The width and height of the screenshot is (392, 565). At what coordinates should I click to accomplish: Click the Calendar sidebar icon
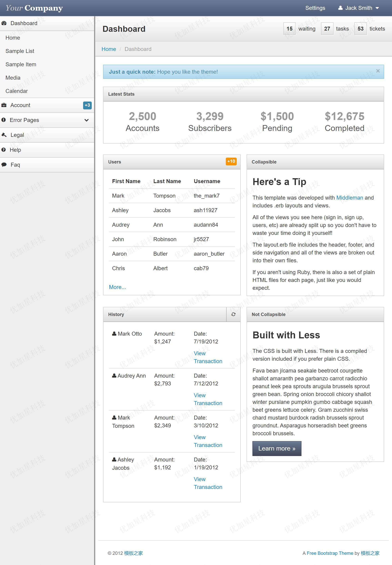[16, 91]
